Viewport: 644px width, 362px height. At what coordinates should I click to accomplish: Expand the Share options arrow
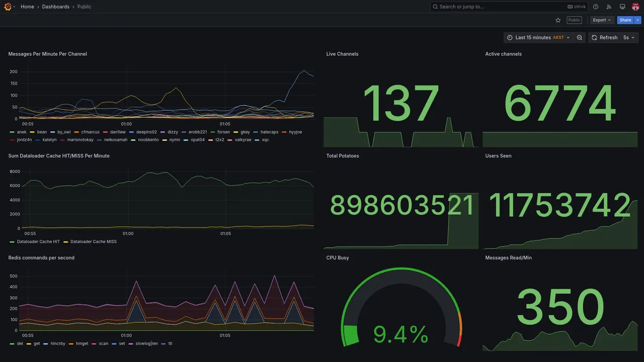[638, 20]
